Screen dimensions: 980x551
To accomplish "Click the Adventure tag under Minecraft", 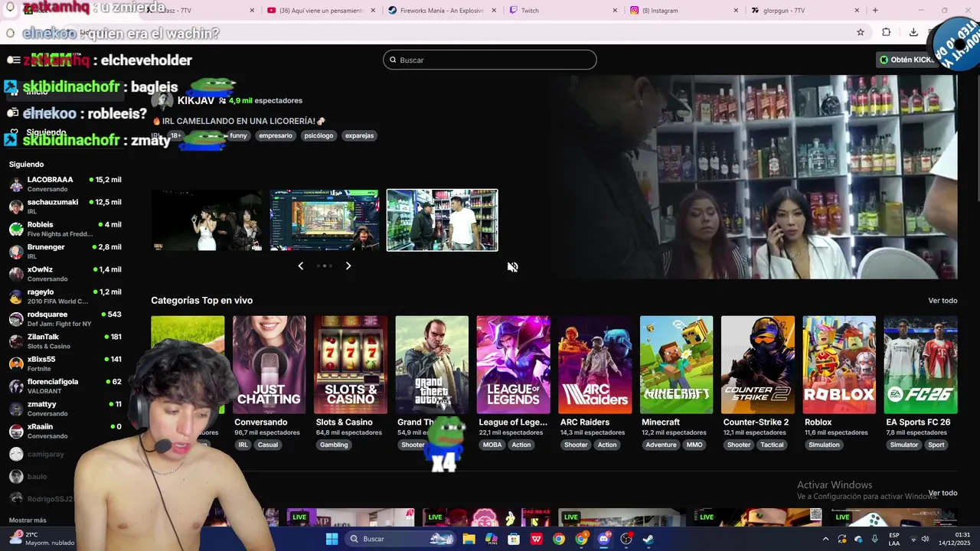I will (x=661, y=445).
